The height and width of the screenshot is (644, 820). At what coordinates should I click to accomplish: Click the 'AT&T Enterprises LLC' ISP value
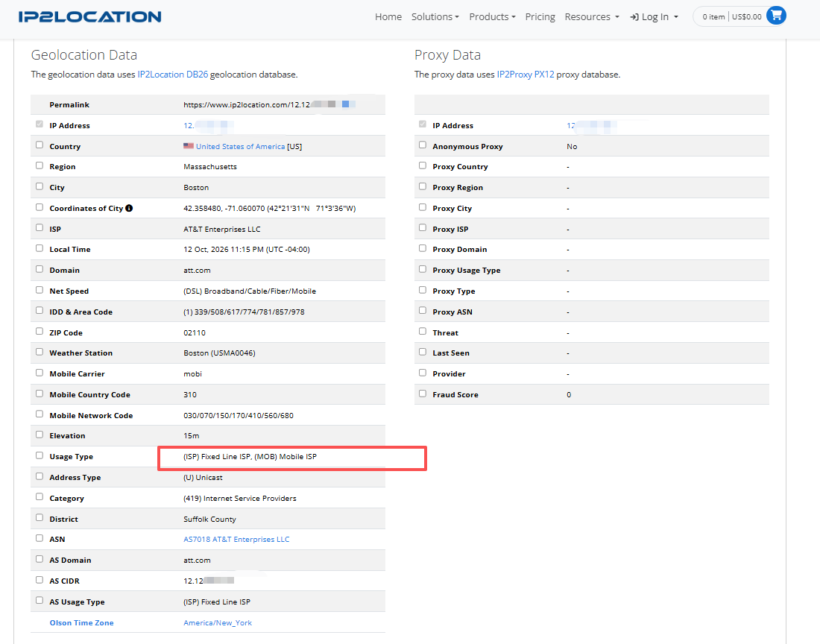221,229
